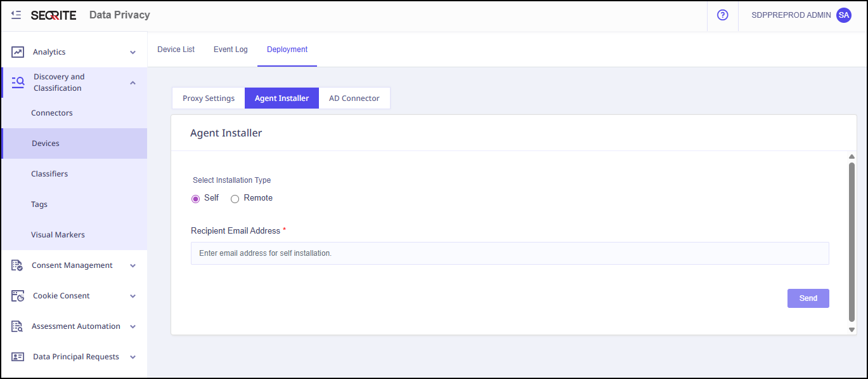Expand the Analytics menu chevron
Image resolution: width=868 pixels, height=379 pixels.
pyautogui.click(x=133, y=53)
